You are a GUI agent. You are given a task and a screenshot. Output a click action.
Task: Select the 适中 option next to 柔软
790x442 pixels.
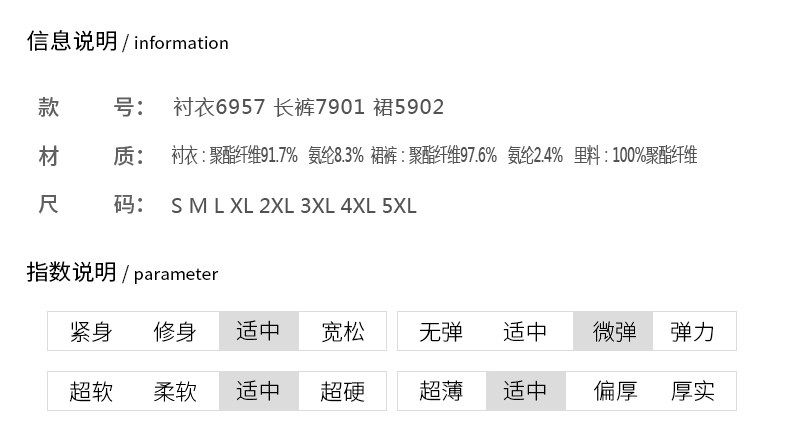[258, 391]
